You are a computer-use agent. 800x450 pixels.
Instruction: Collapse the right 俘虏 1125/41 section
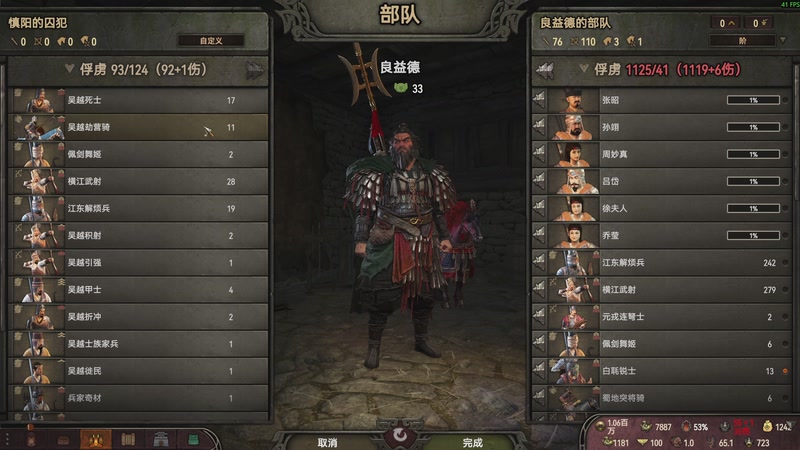(x=584, y=69)
